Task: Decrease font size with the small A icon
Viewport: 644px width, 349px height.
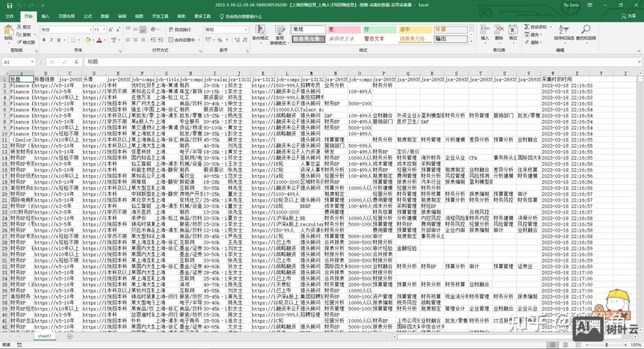Action: click(x=118, y=29)
